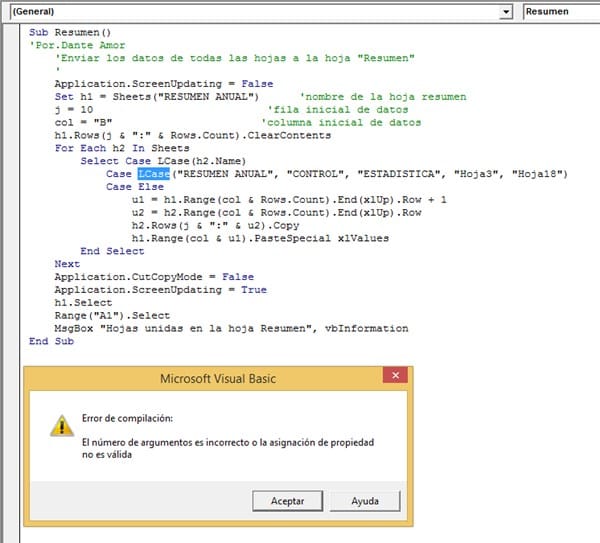Viewport: 600px width, 543px height.
Task: Click the 'End Sub' line
Action: [x=51, y=341]
